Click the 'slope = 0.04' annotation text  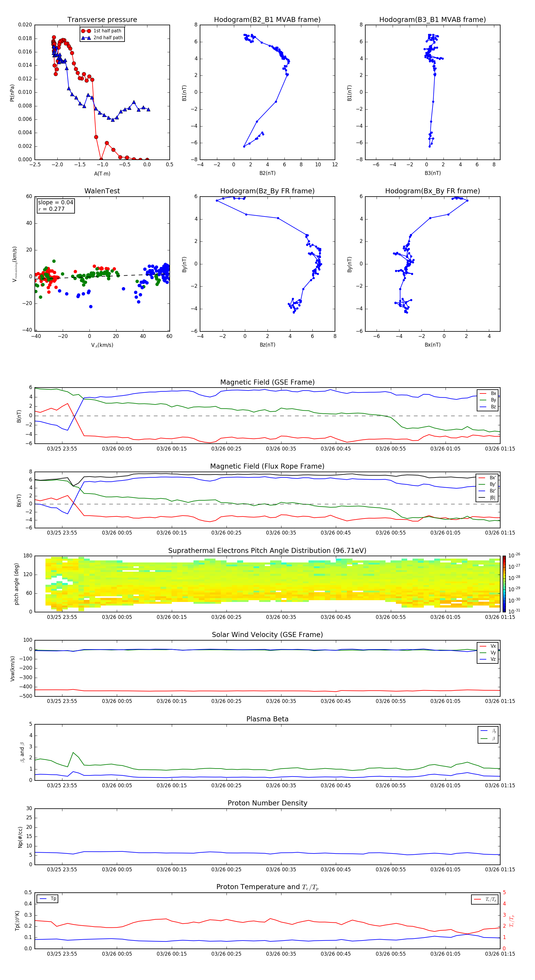tap(56, 203)
